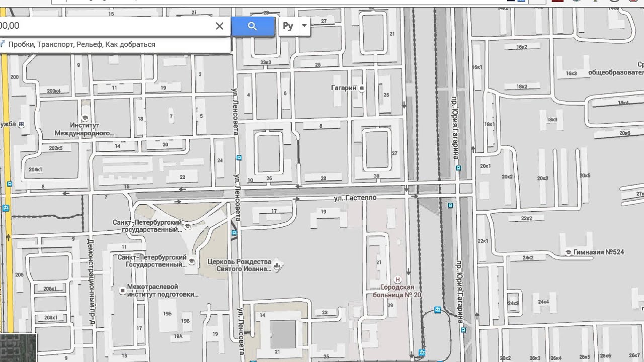The height and width of the screenshot is (362, 644).
Task: Click the marker icon next to ужба
Action: click(21, 124)
